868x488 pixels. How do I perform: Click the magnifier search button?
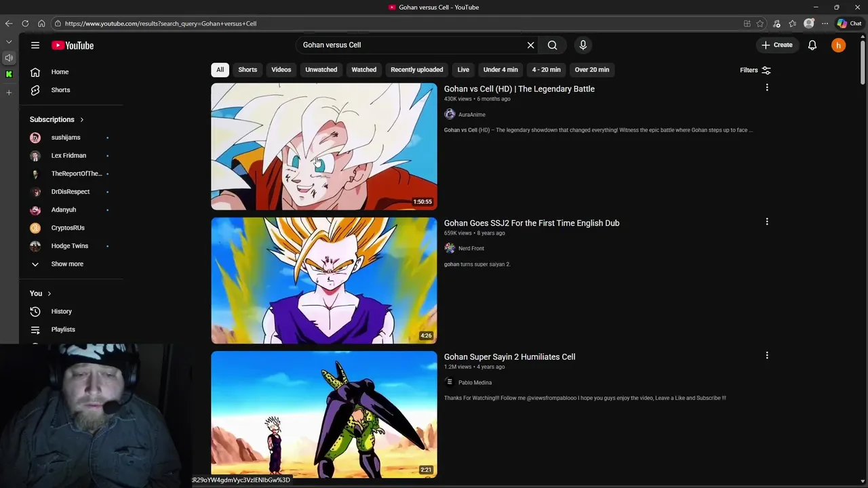click(x=553, y=45)
